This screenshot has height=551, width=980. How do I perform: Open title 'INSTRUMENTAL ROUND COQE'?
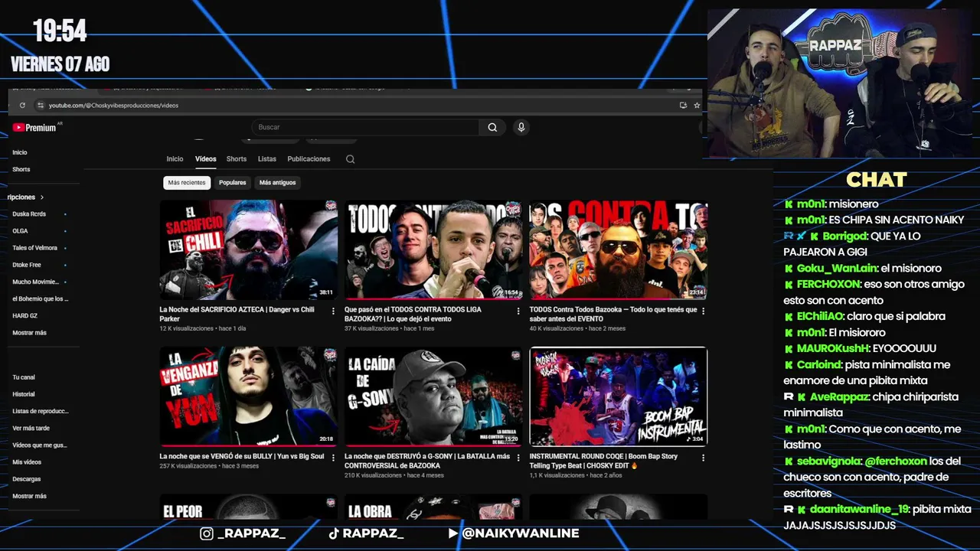pos(603,461)
